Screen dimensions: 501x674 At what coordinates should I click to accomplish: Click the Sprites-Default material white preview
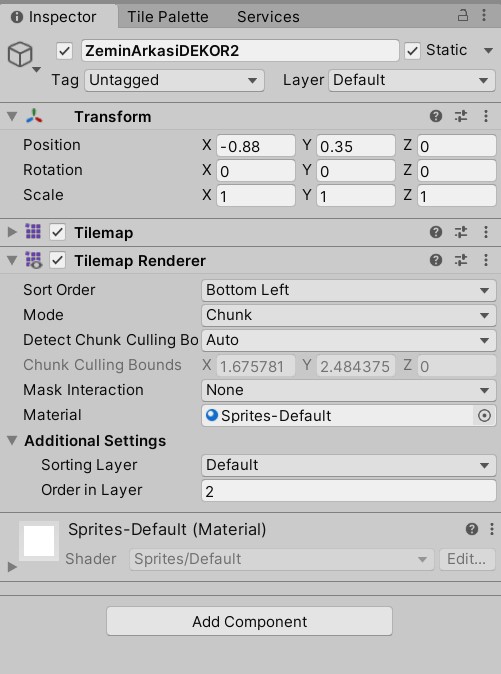point(39,541)
